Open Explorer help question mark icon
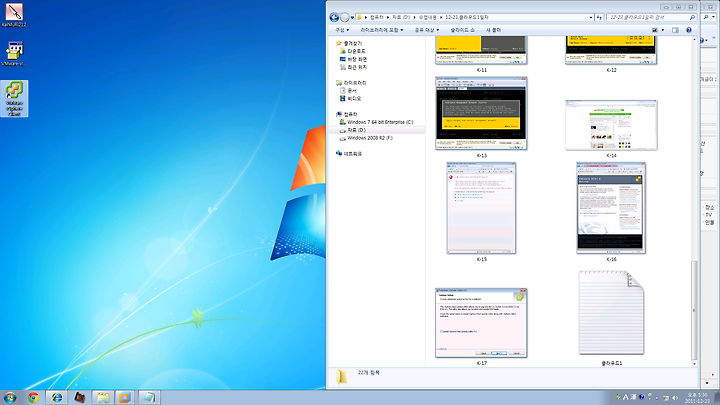This screenshot has height=405, width=720. [x=689, y=30]
